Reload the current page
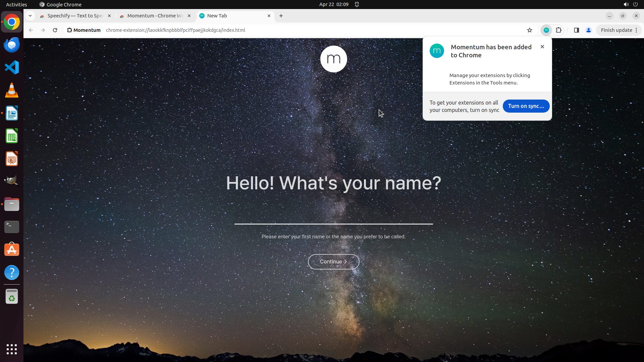The height and width of the screenshot is (362, 644). 55,30
